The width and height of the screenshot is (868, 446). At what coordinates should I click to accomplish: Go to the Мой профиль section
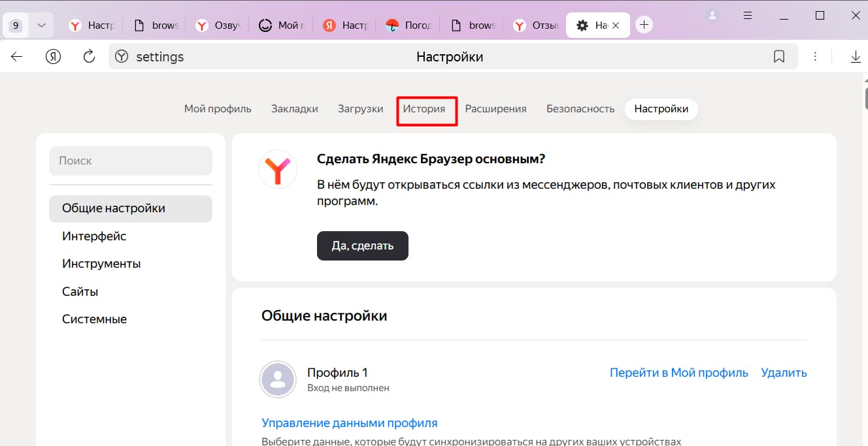click(x=218, y=109)
